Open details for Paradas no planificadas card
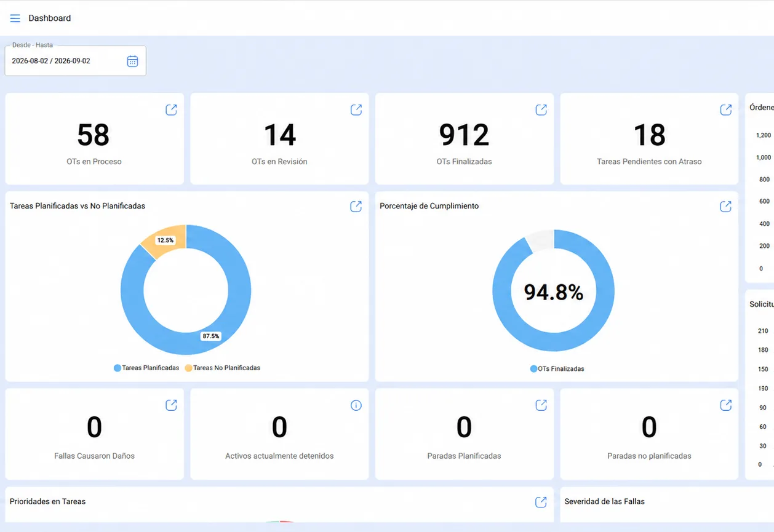Viewport: 774px width, 532px height. click(726, 405)
